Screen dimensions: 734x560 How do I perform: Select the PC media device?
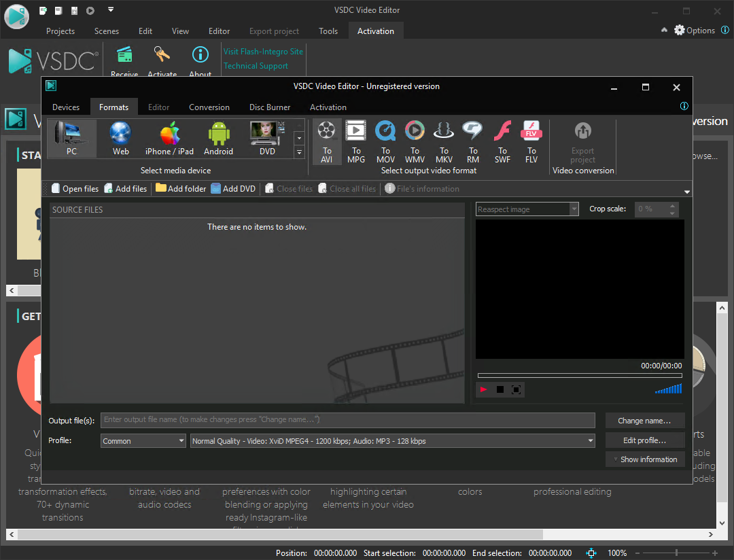[71, 138]
